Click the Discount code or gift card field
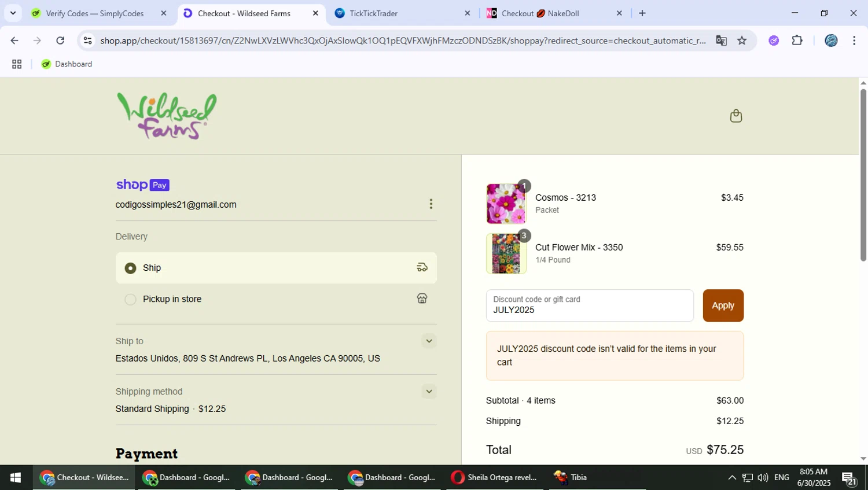This screenshot has height=490, width=868. 590,305
